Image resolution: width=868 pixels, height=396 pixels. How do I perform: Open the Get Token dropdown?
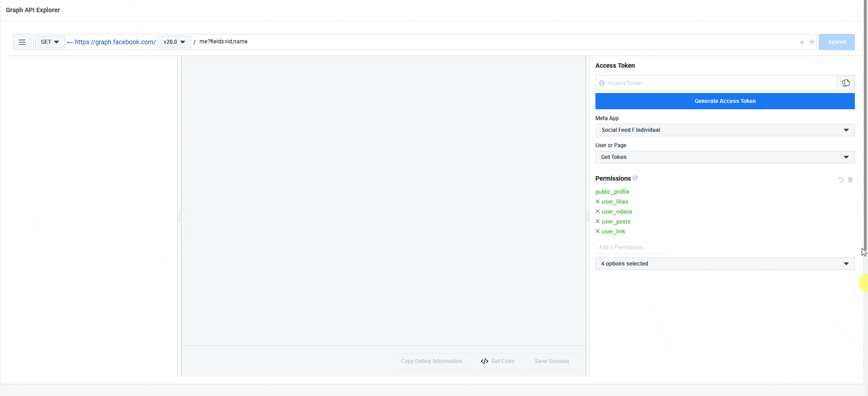tap(725, 157)
